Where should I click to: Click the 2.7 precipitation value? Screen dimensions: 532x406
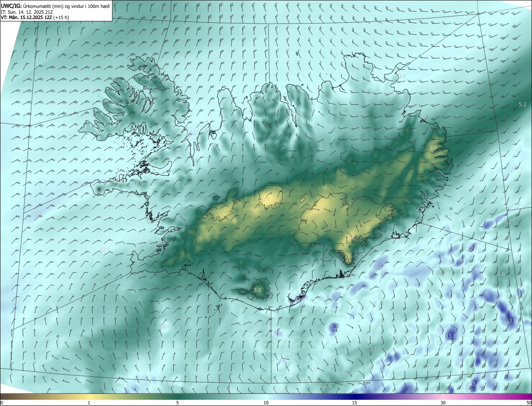[x=433, y=148]
